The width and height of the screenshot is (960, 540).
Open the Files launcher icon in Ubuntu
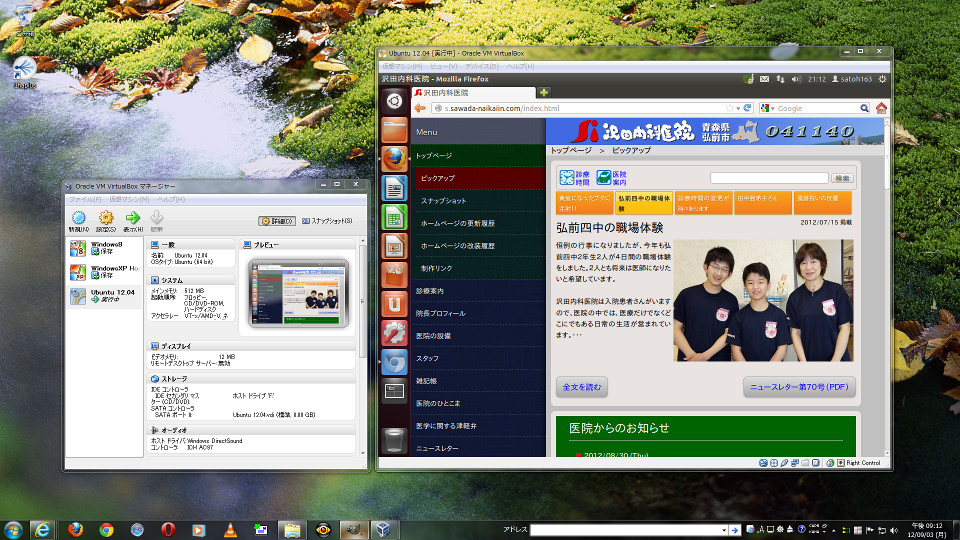[x=394, y=130]
